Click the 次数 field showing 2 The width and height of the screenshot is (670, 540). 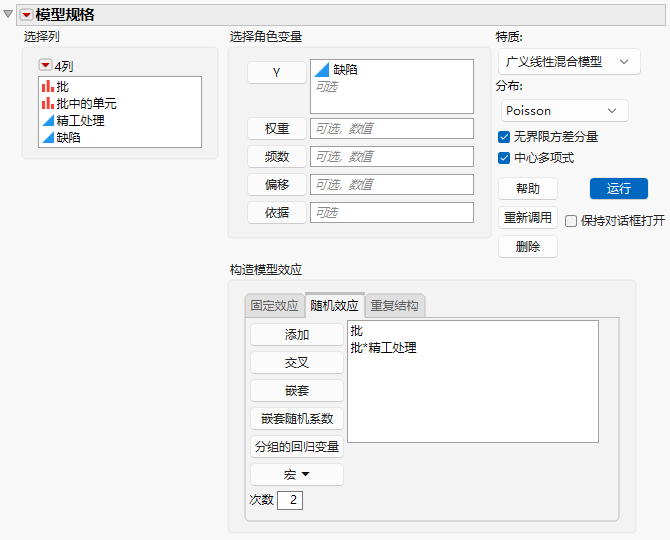pos(290,500)
